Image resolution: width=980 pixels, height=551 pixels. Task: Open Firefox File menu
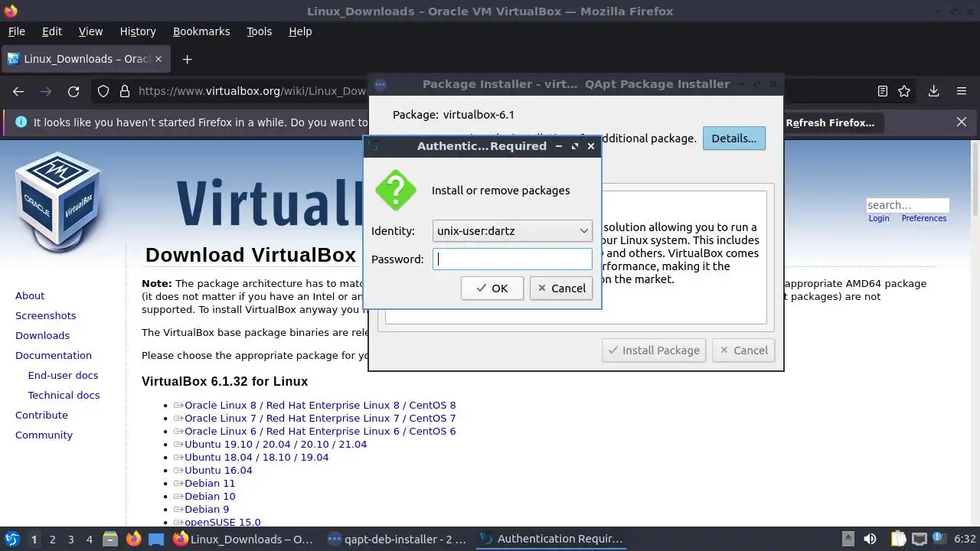(x=16, y=31)
